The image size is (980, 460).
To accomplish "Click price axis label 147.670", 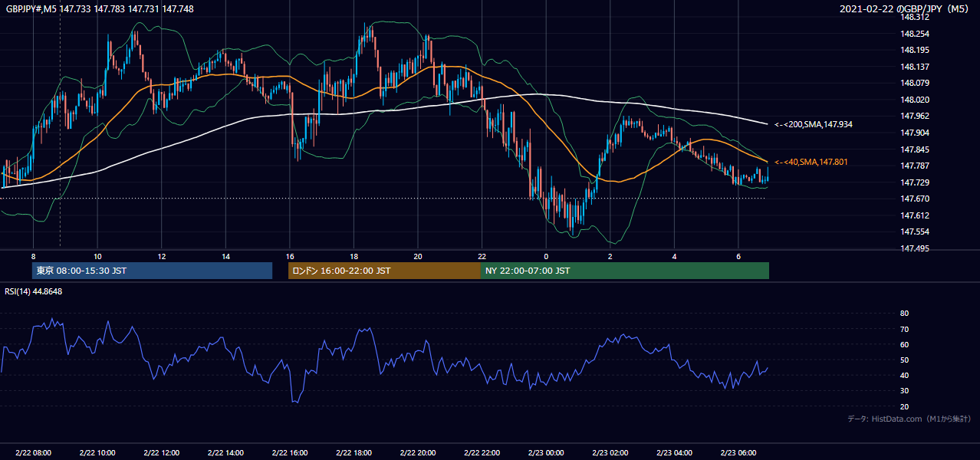I will 915,199.
